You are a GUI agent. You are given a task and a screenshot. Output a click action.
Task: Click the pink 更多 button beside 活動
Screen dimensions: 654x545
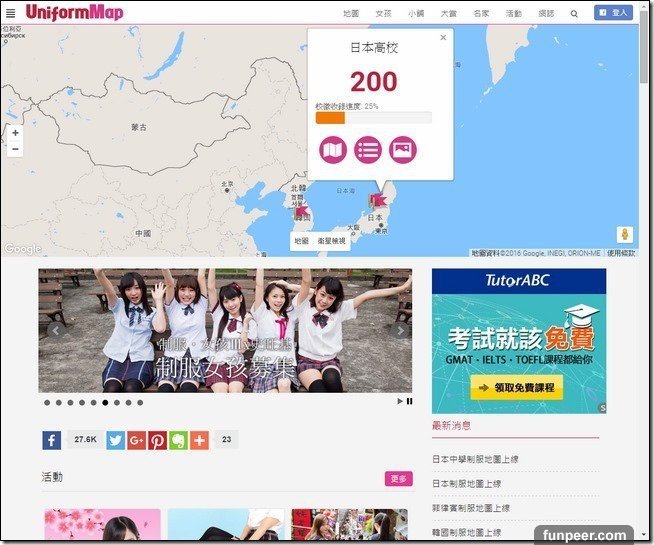point(398,479)
